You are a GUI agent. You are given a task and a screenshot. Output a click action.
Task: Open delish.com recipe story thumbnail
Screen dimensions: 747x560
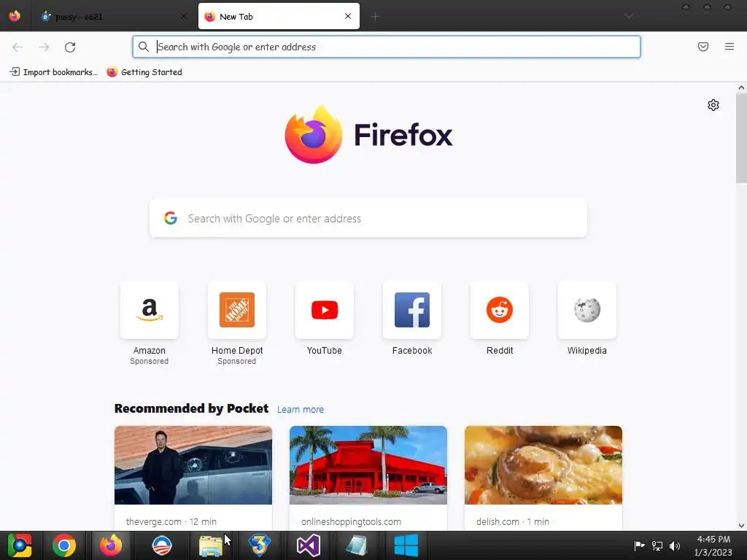(543, 465)
